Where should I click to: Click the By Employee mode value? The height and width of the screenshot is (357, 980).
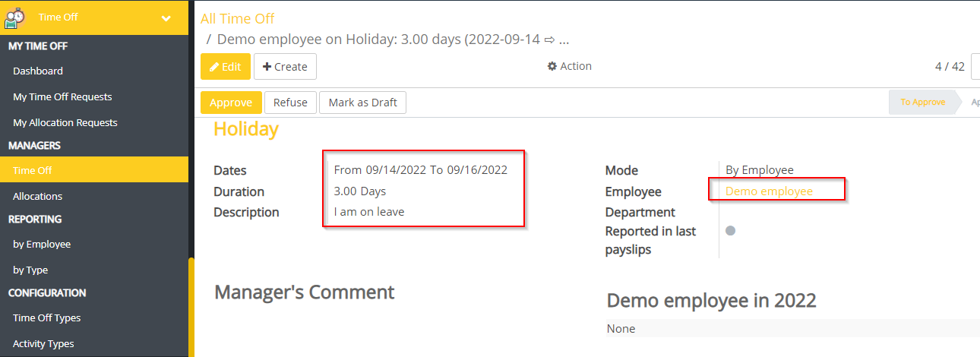(760, 170)
